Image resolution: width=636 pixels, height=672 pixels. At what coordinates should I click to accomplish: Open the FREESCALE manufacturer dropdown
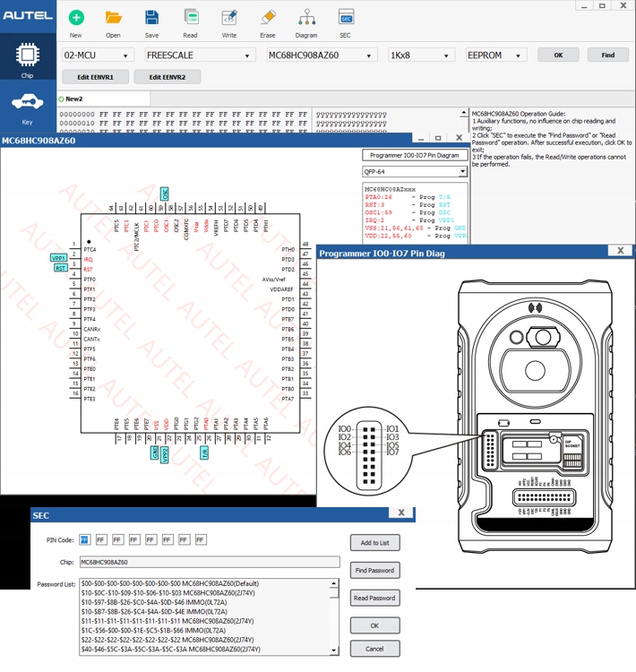coord(200,56)
